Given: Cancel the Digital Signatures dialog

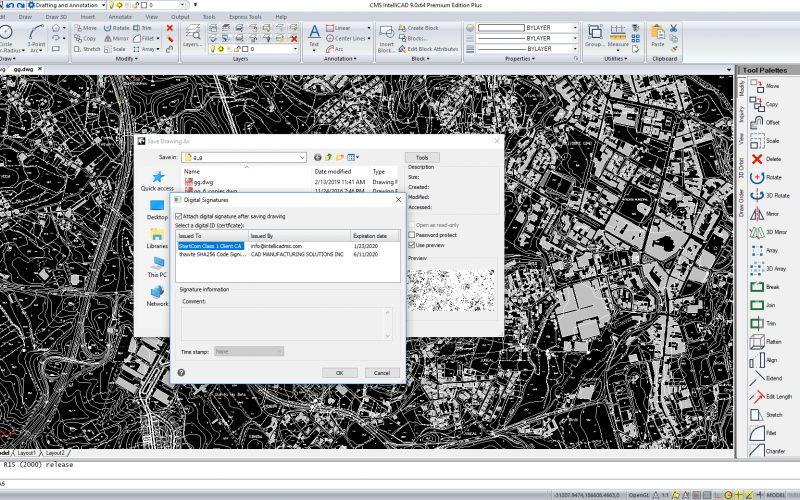Looking at the screenshot, I should point(381,372).
